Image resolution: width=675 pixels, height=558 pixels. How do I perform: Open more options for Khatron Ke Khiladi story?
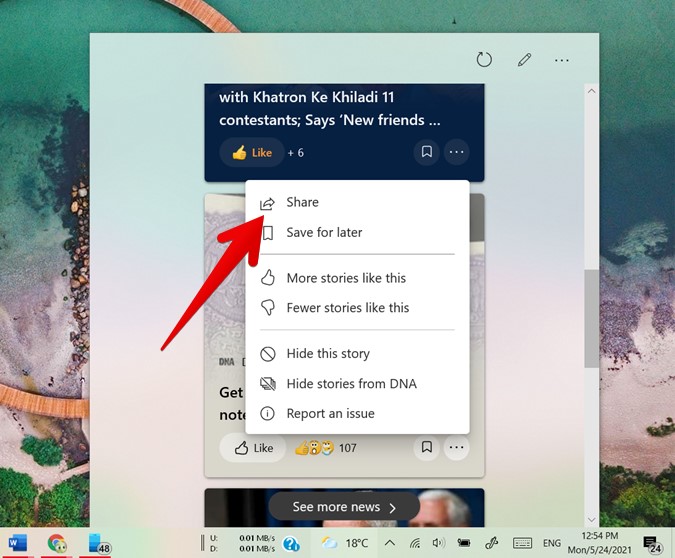pos(456,152)
